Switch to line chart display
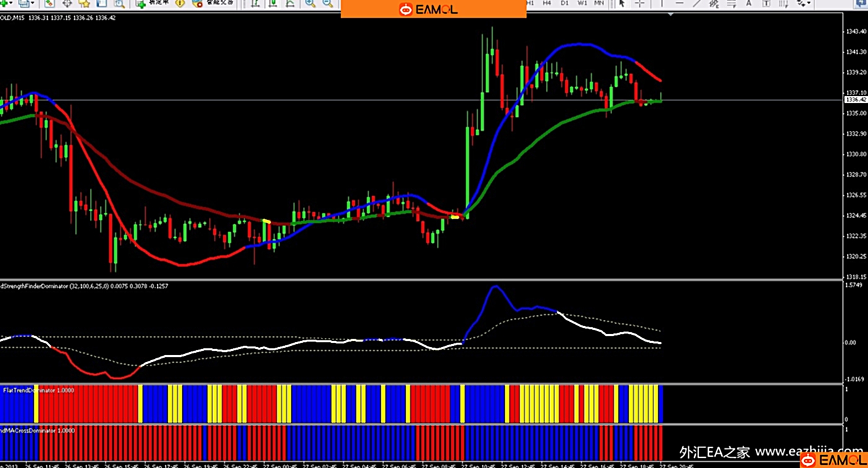 290,3
